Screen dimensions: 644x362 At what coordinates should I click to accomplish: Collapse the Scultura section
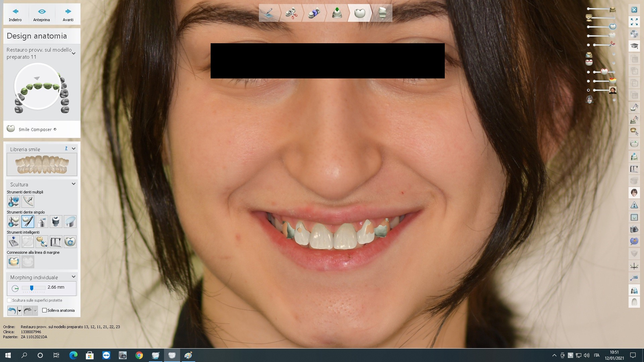(x=73, y=184)
